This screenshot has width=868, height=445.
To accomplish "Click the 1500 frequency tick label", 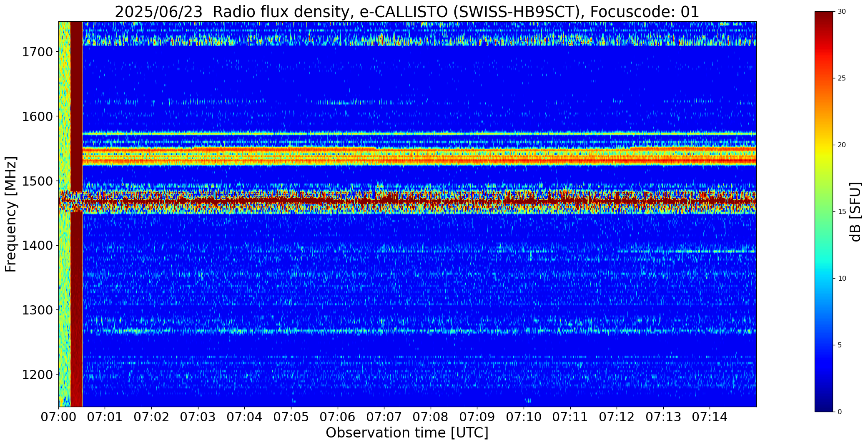I will (x=37, y=181).
